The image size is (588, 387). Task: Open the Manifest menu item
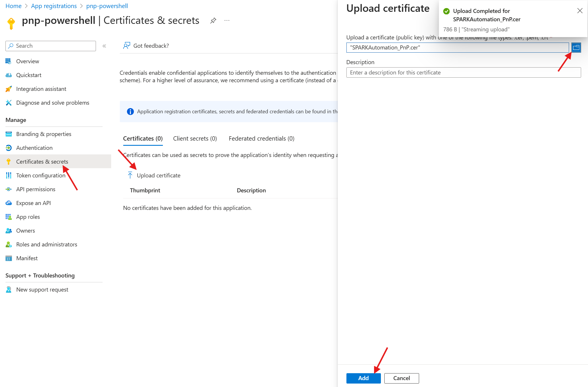27,258
